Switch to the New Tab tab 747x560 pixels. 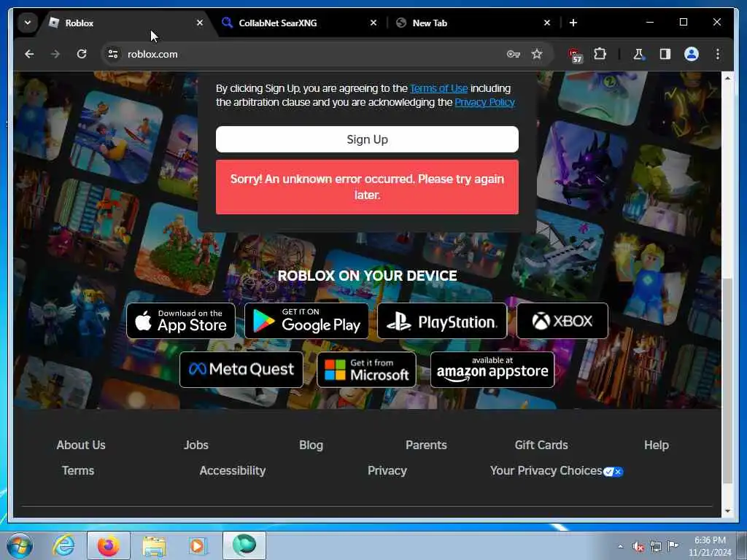[x=473, y=23]
